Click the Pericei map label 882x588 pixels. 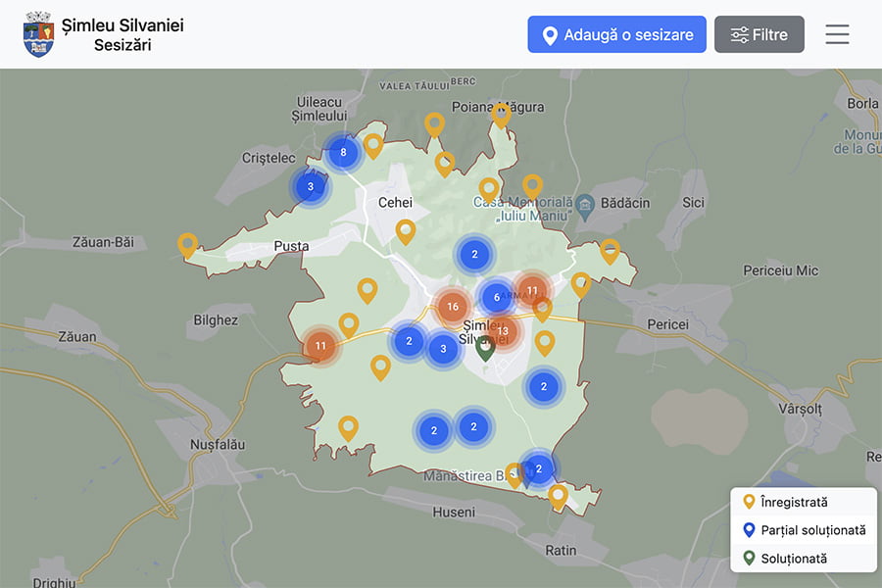667,324
